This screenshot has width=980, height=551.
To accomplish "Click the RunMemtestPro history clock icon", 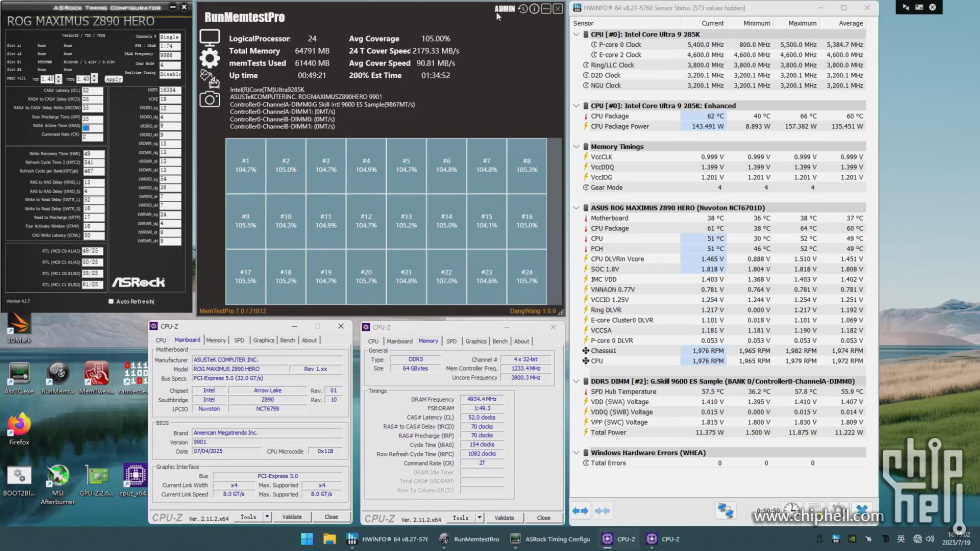I will [x=522, y=9].
